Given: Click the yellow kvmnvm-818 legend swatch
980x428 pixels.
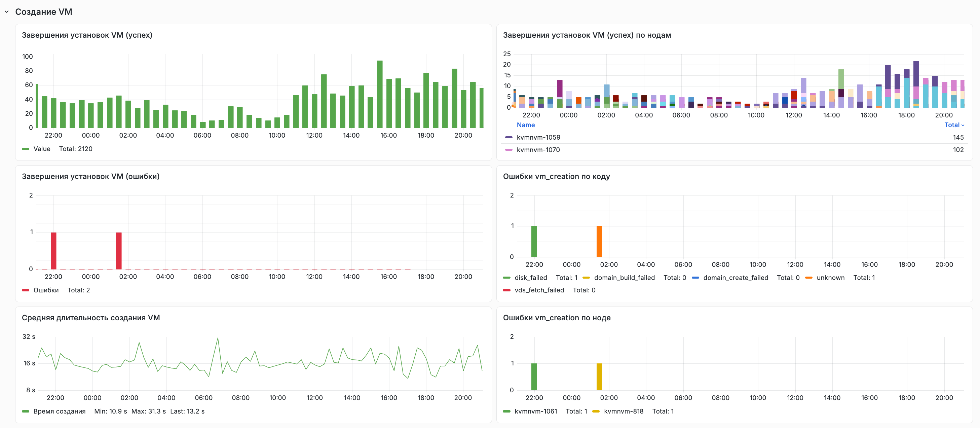Looking at the screenshot, I should pyautogui.click(x=596, y=411).
